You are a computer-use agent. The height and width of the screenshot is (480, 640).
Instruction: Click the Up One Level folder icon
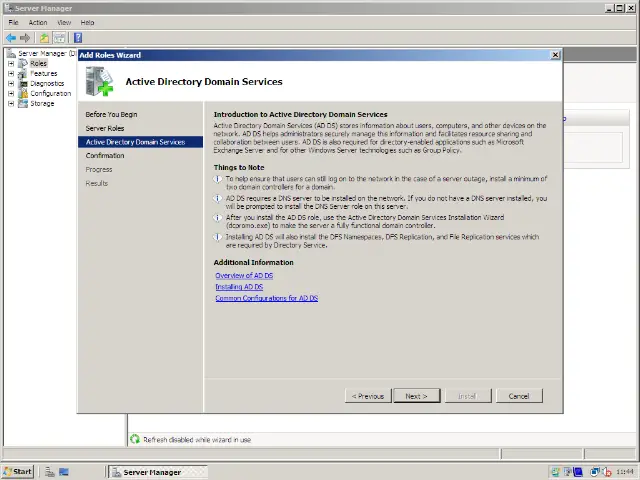[44, 38]
